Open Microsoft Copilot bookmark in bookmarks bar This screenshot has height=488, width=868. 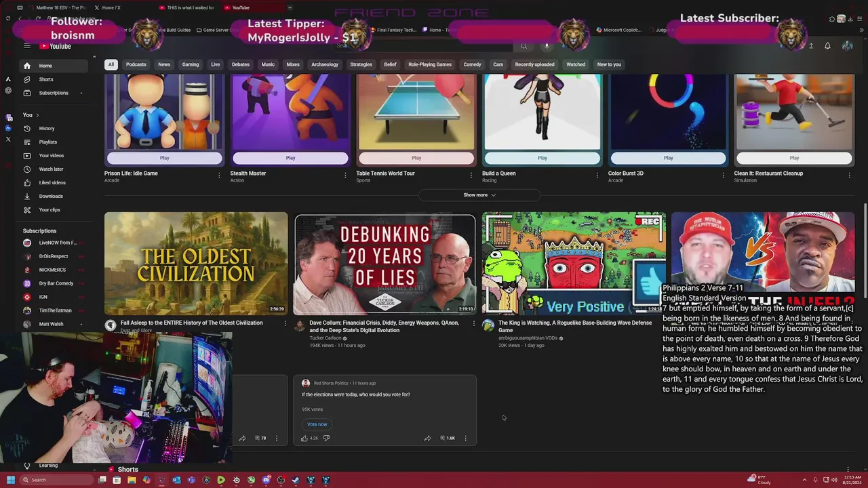click(618, 30)
